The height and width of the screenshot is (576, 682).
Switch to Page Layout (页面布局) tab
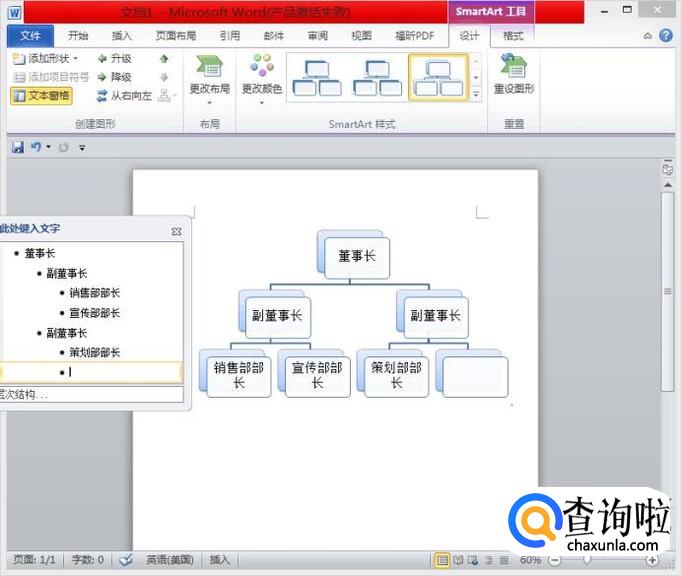pyautogui.click(x=176, y=36)
